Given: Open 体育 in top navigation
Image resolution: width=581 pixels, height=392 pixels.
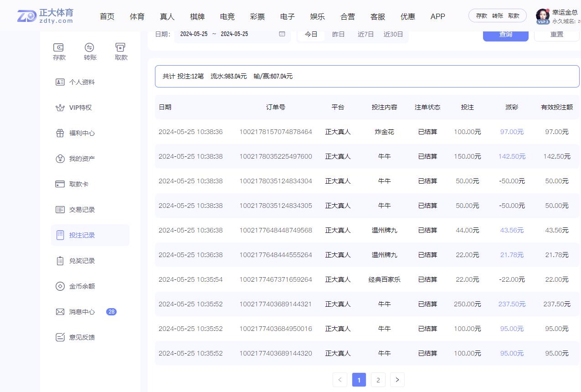Looking at the screenshot, I should tap(137, 16).
